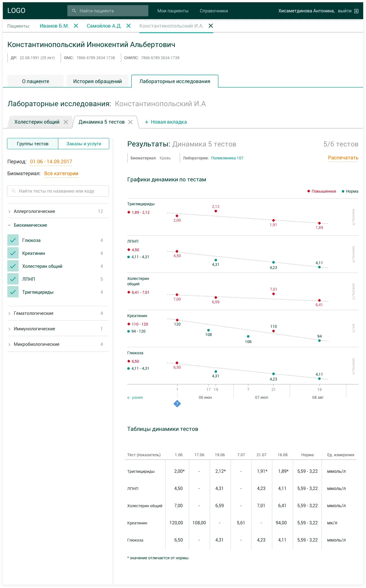366x588 pixels.
Task: Click the logout icon next to выйти
Action: click(x=356, y=11)
